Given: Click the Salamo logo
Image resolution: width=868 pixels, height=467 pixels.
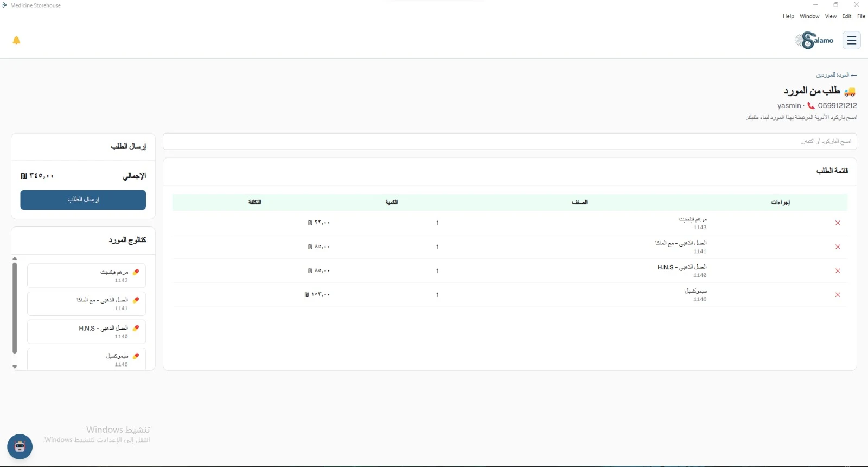Looking at the screenshot, I should point(814,40).
